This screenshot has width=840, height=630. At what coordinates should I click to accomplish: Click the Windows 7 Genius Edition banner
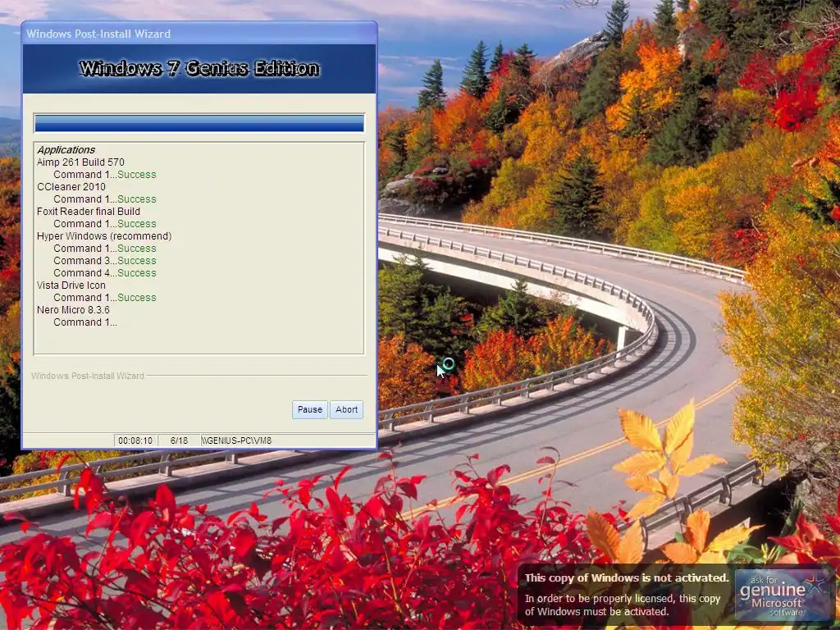[199, 69]
